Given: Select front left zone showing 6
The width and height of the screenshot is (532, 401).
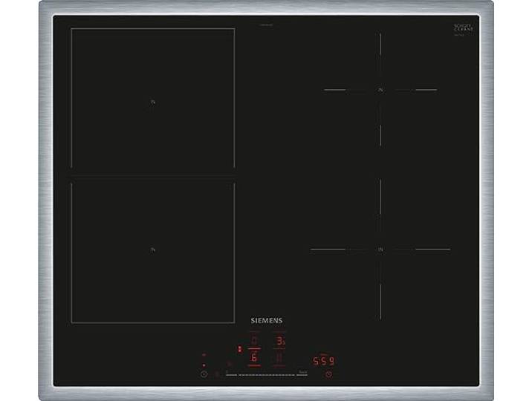Looking at the screenshot, I should pyautogui.click(x=254, y=357).
